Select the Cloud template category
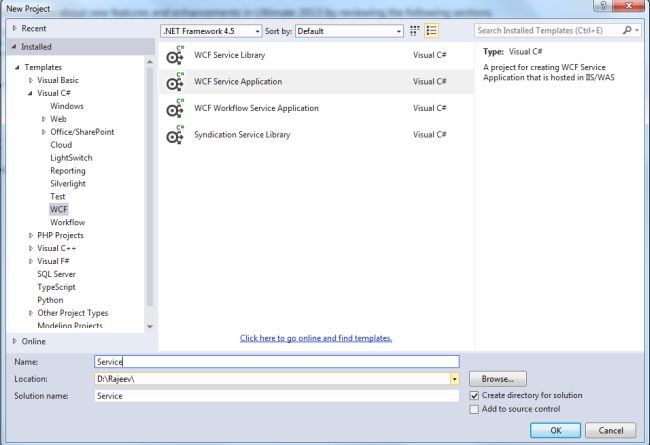 point(61,145)
